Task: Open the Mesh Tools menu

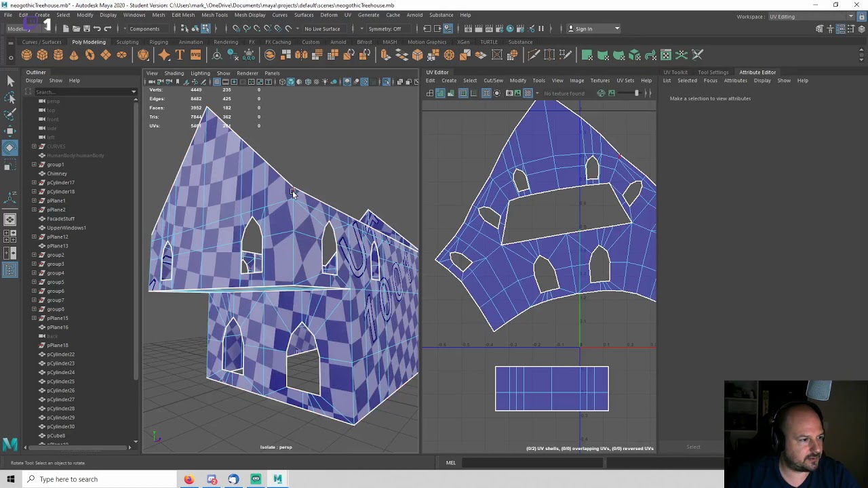Action: (x=214, y=15)
